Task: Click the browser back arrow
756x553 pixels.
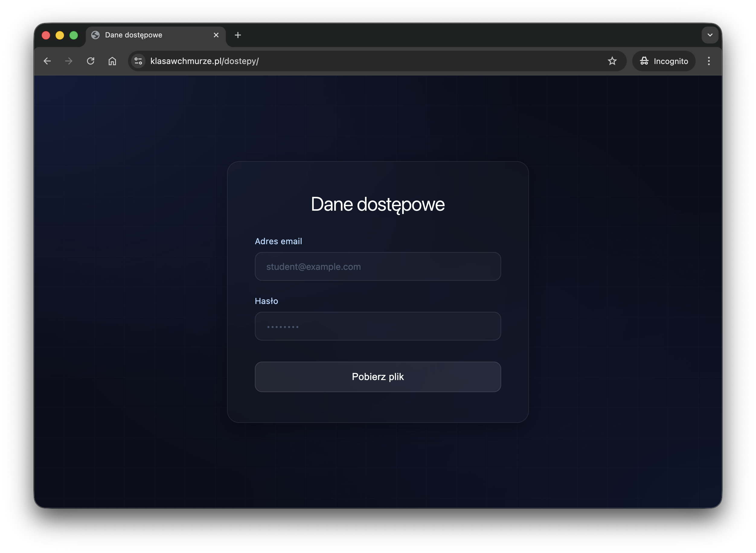Action: tap(47, 61)
